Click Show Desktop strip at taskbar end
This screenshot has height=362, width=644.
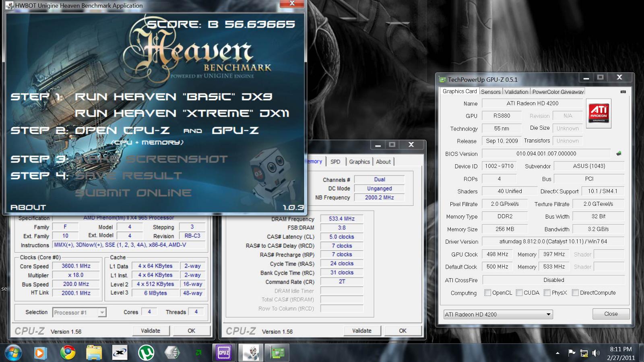pyautogui.click(x=641, y=353)
